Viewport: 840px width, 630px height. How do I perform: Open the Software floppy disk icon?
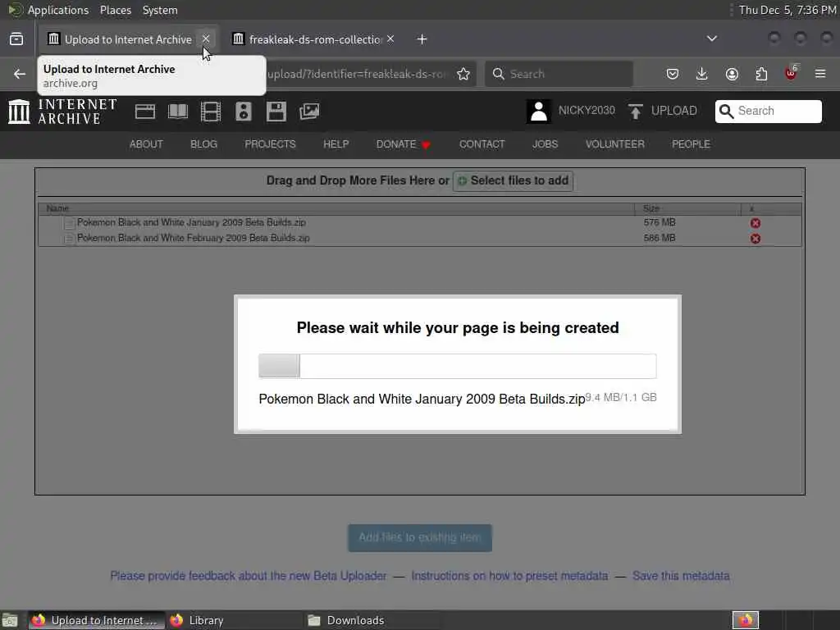[x=276, y=112]
